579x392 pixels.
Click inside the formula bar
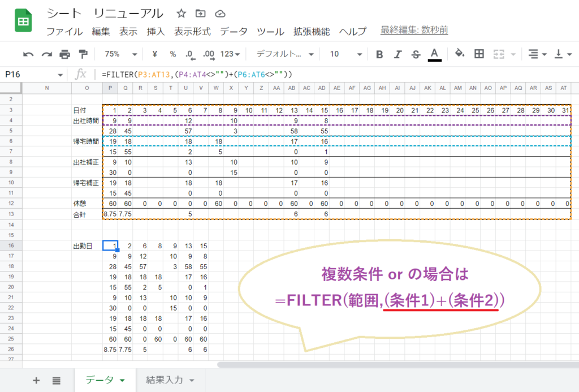coord(226,74)
